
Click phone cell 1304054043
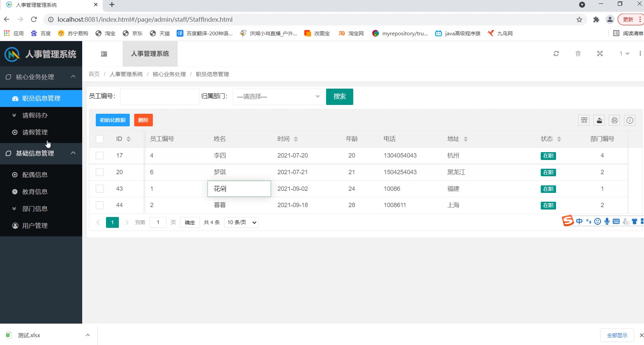point(400,156)
